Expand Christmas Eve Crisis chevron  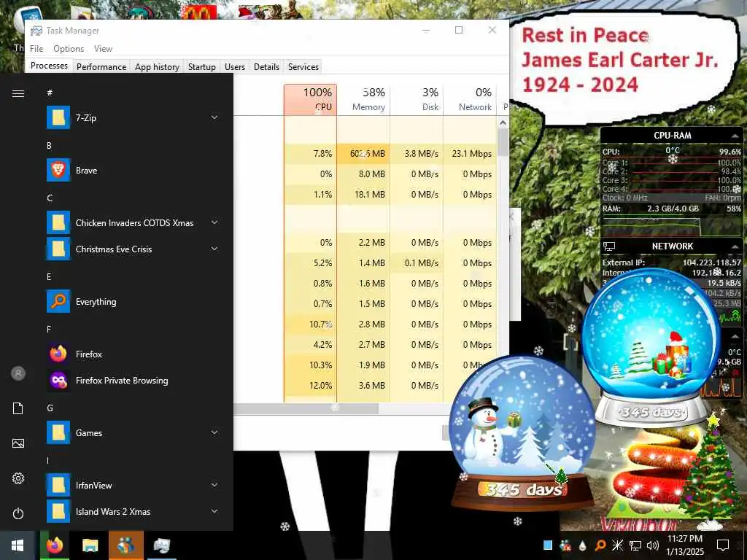pyautogui.click(x=214, y=249)
